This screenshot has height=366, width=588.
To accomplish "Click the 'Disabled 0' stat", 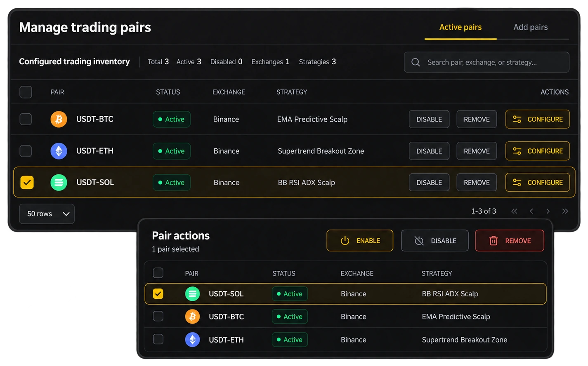I will [226, 62].
